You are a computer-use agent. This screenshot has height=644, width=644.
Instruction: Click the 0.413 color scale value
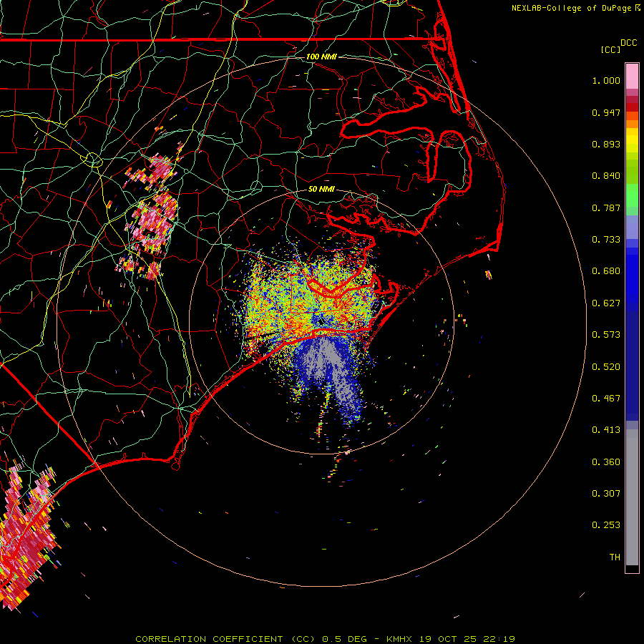[606, 430]
